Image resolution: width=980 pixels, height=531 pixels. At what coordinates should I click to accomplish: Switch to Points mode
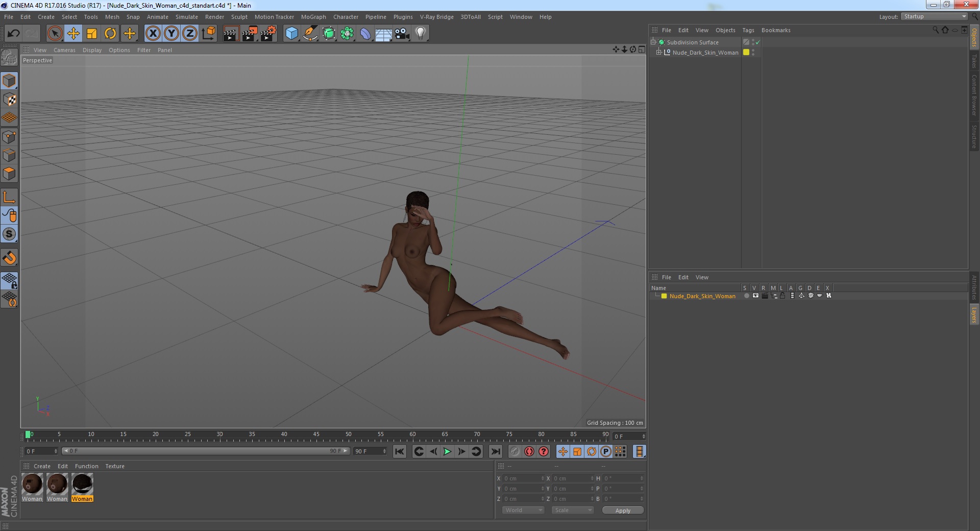(9, 137)
